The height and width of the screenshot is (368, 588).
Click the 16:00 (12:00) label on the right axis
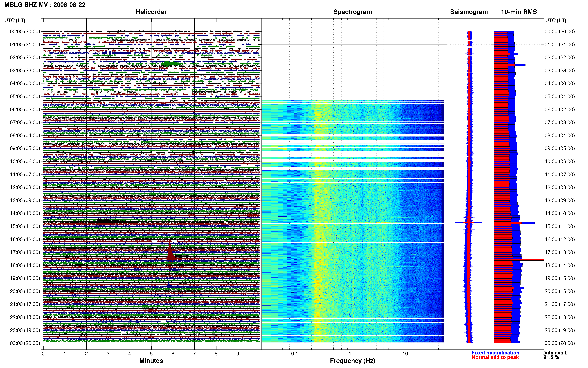[x=560, y=239]
